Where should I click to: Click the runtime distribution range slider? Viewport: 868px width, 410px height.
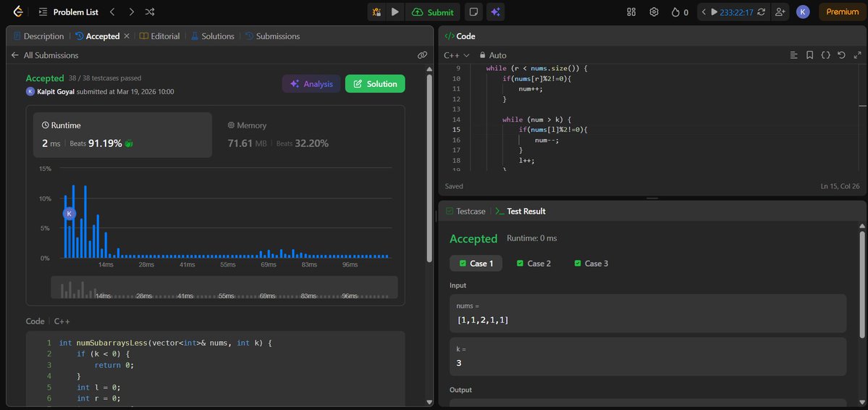[x=224, y=287]
